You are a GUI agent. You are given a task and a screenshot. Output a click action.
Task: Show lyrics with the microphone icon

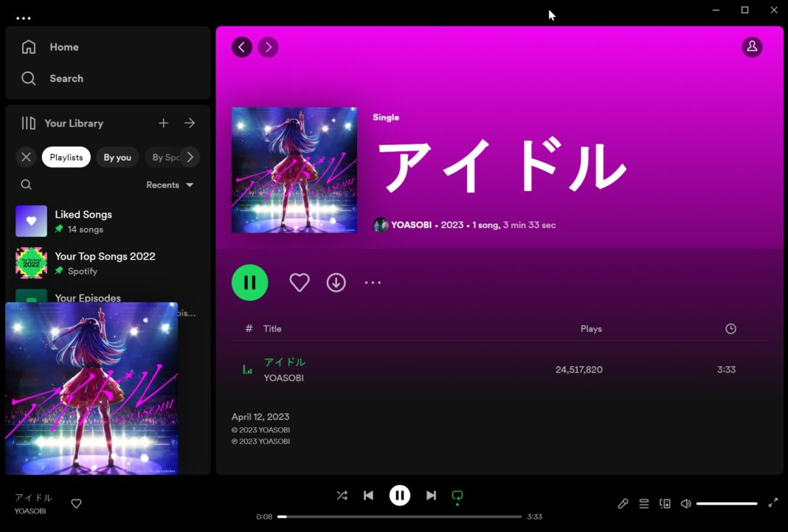coord(623,503)
